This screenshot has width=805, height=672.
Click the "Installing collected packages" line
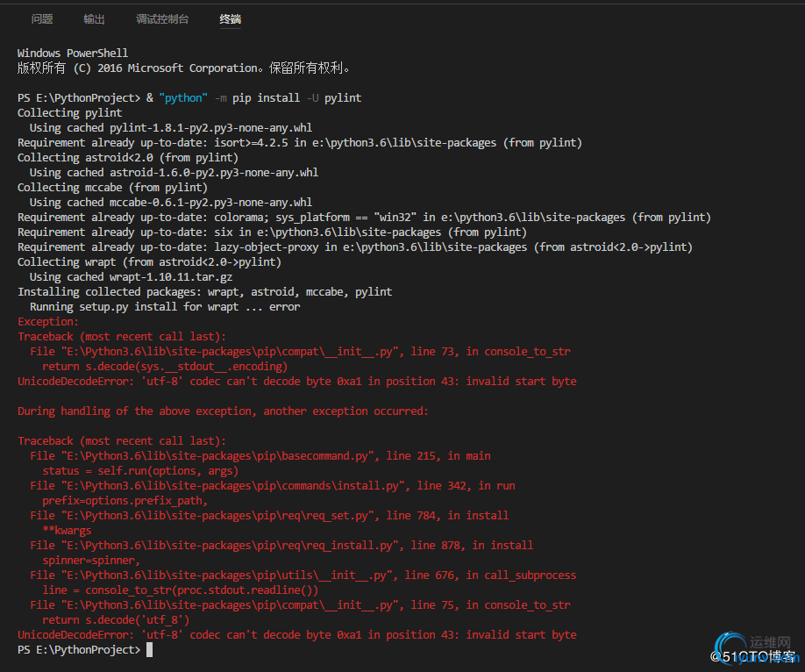click(205, 291)
